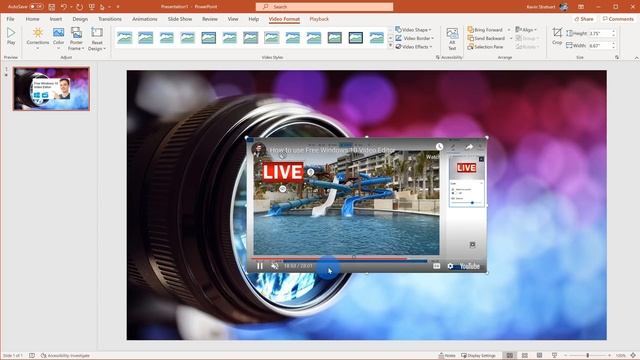Click Send Backward
The width and height of the screenshot is (640, 360).
(486, 38)
